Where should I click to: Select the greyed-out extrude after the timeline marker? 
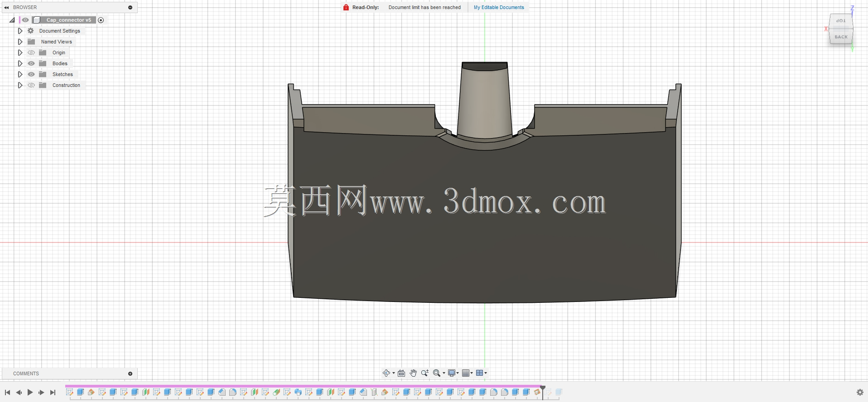(559, 392)
